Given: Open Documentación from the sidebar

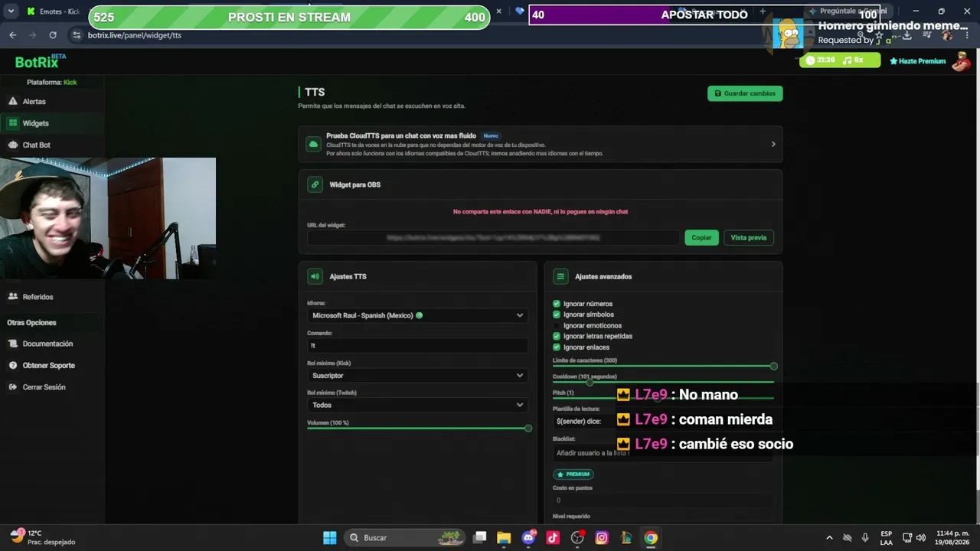Looking at the screenshot, I should coord(52,344).
